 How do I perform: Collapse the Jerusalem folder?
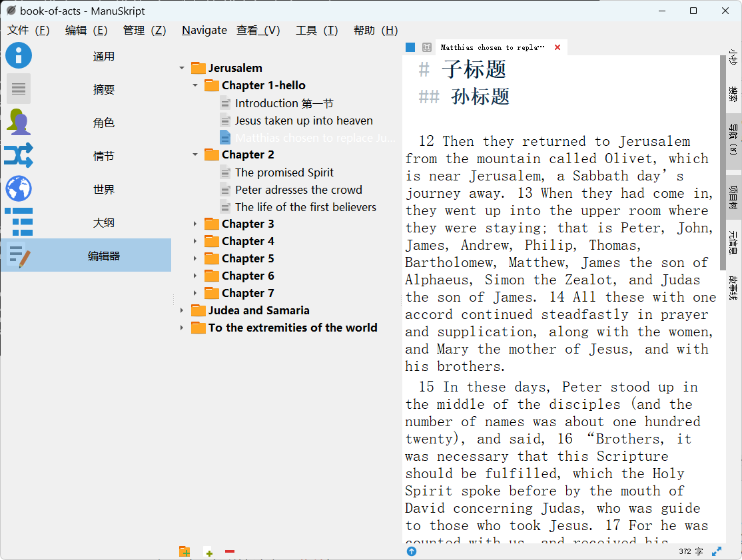tap(182, 68)
